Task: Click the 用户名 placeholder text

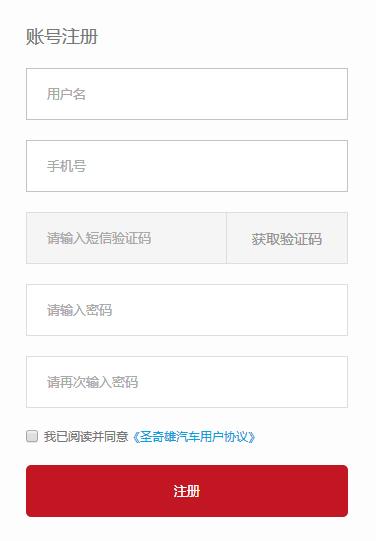Action: tap(66, 94)
